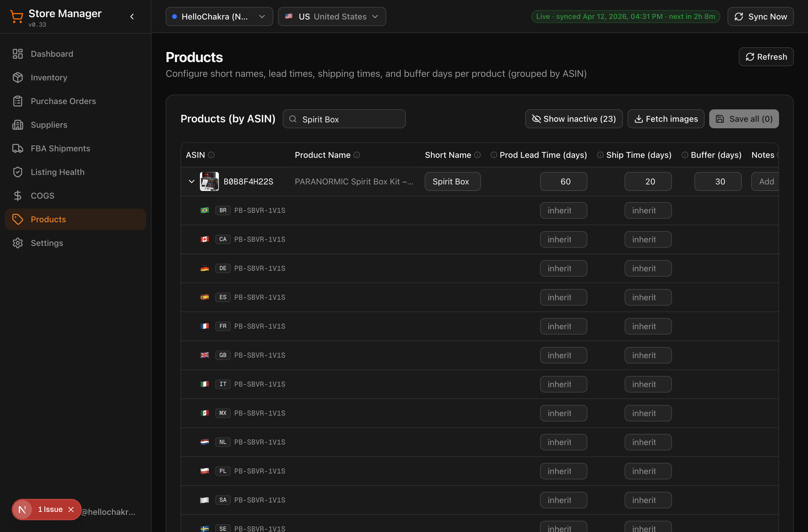Open the US United States marketplace dropdown
This screenshot has width=808, height=532.
tap(332, 16)
